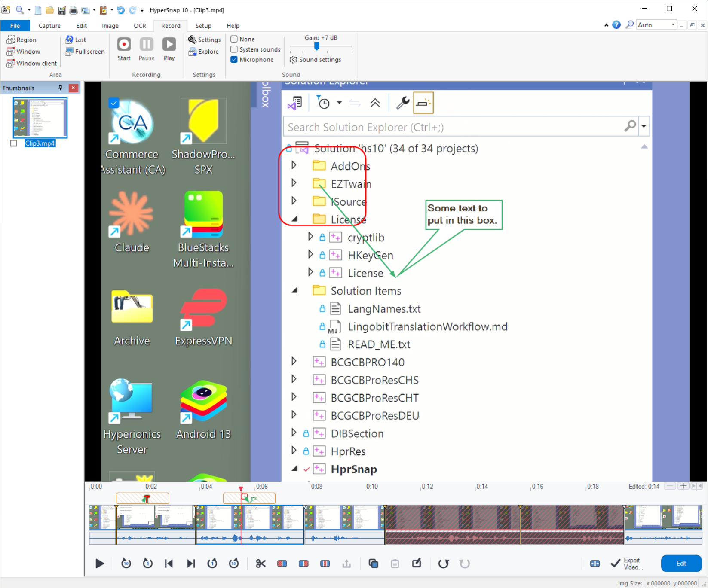Click Explore in the Settings group

pyautogui.click(x=203, y=52)
